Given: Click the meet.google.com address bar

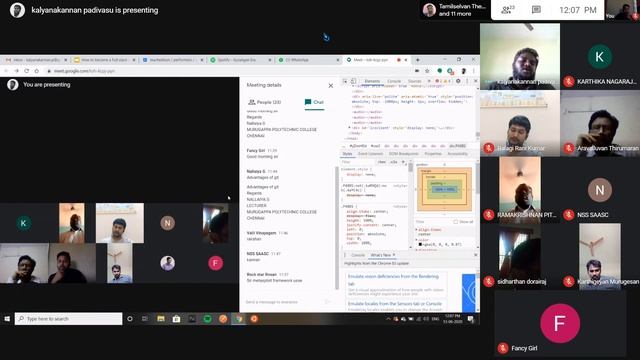Looking at the screenshot, I should (x=229, y=71).
